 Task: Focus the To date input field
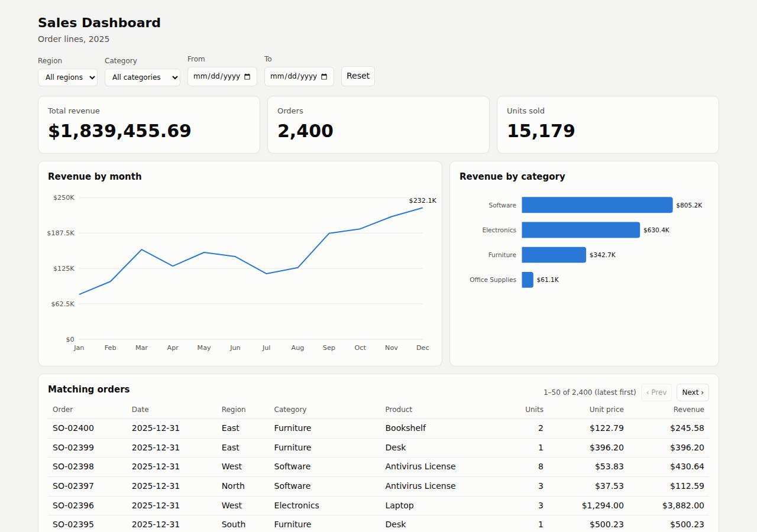tap(299, 77)
